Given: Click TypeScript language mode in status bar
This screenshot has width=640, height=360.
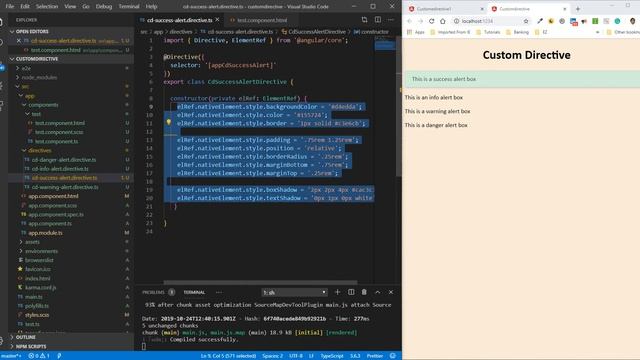Looking at the screenshot, I should coord(331,356).
